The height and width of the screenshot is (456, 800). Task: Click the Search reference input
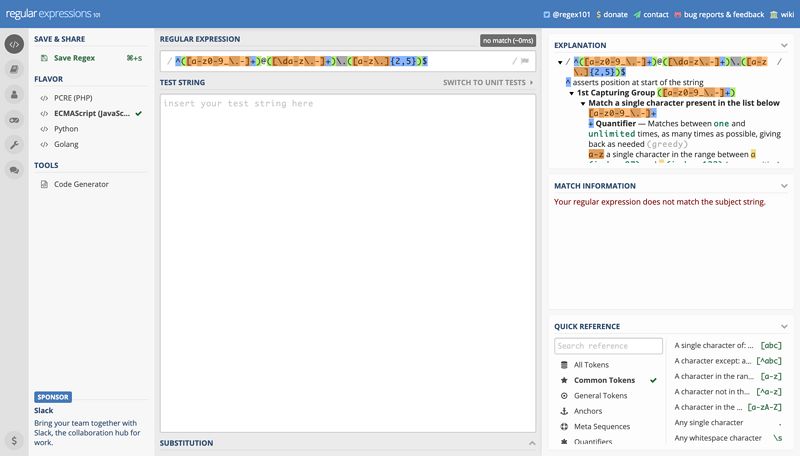coord(608,346)
